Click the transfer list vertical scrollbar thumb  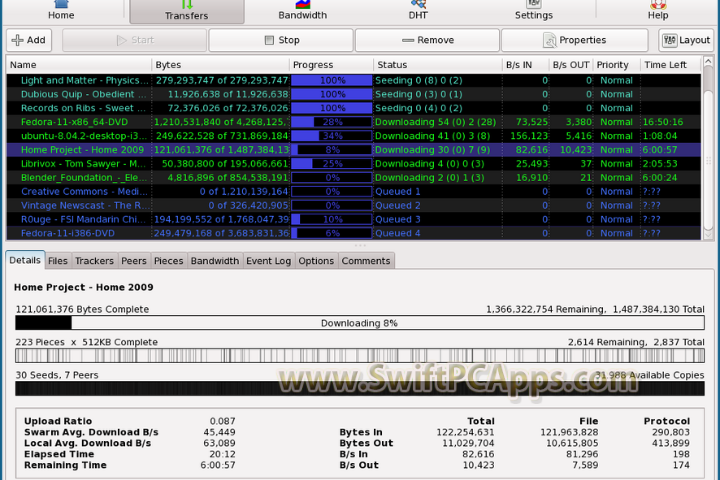[708, 159]
